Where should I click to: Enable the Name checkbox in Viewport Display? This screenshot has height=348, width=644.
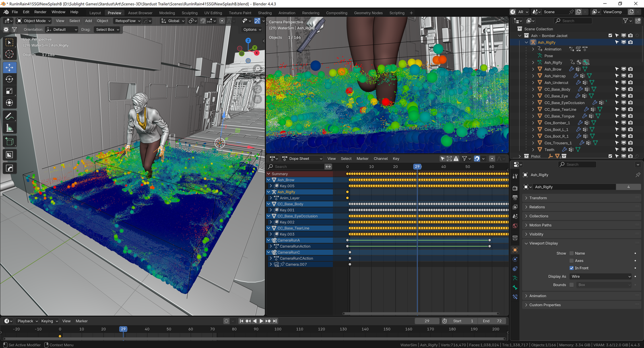tap(571, 253)
